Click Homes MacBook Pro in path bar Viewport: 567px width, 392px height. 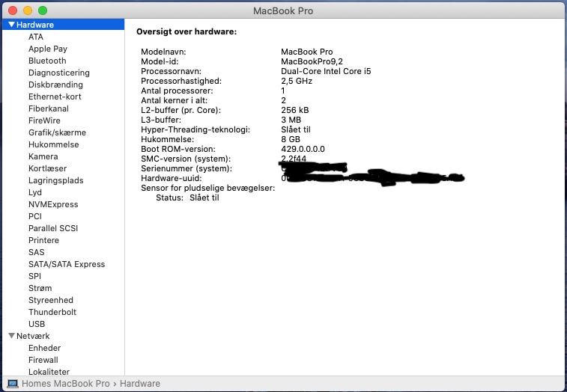tap(65, 384)
